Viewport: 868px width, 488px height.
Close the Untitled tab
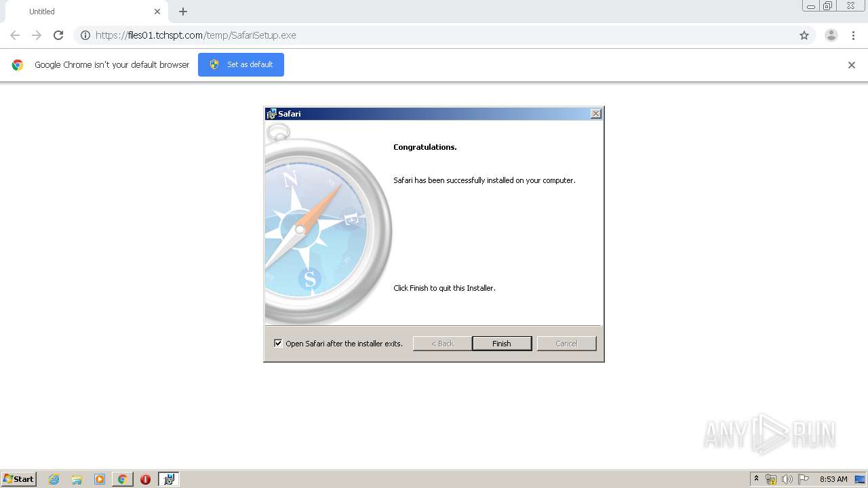pos(157,12)
